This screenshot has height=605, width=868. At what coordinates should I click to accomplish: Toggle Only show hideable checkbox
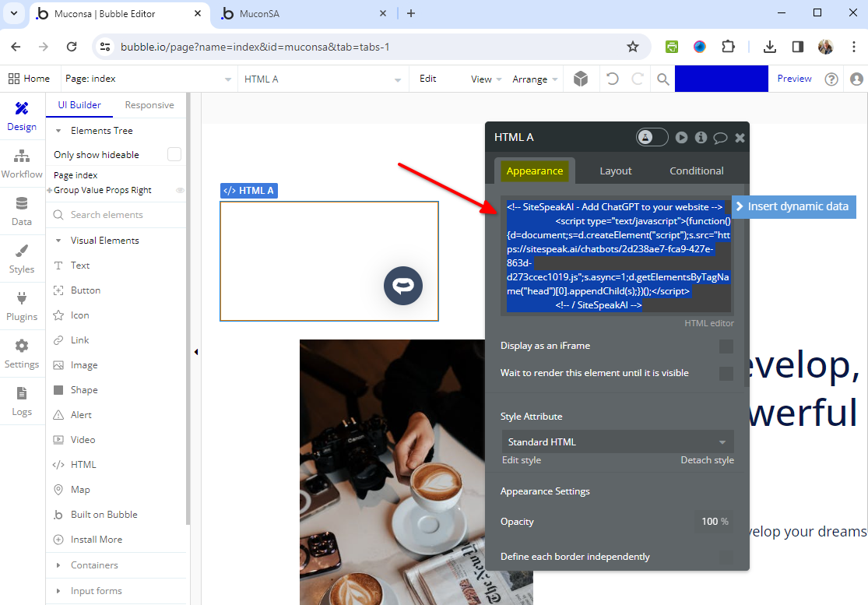(x=174, y=155)
